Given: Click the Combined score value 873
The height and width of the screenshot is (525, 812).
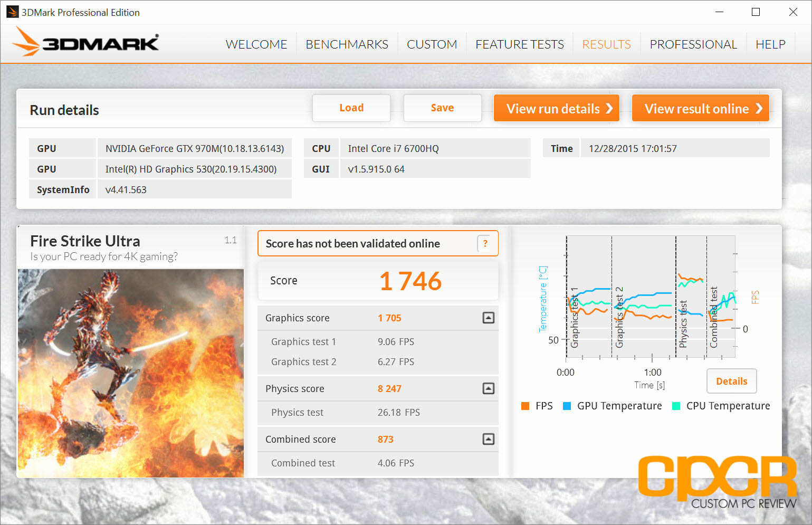Looking at the screenshot, I should (385, 440).
